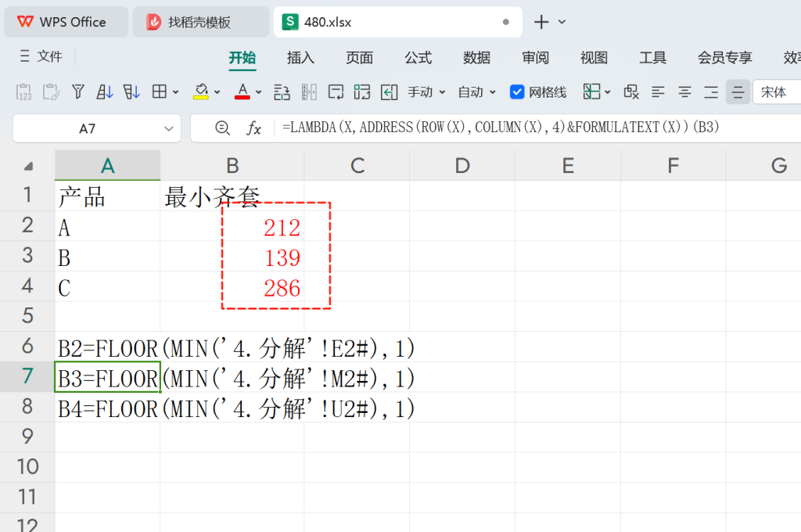Click the A7 name box field

tap(88, 128)
